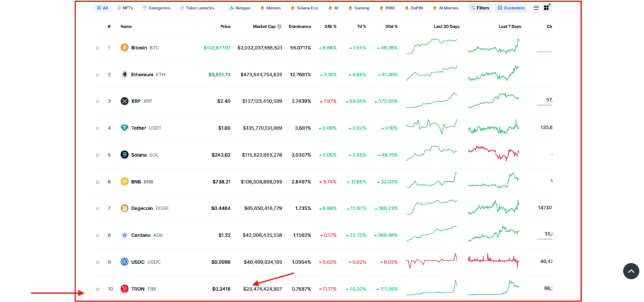Switch to list view layout icon
The width and height of the screenshot is (644, 302).
(536, 8)
